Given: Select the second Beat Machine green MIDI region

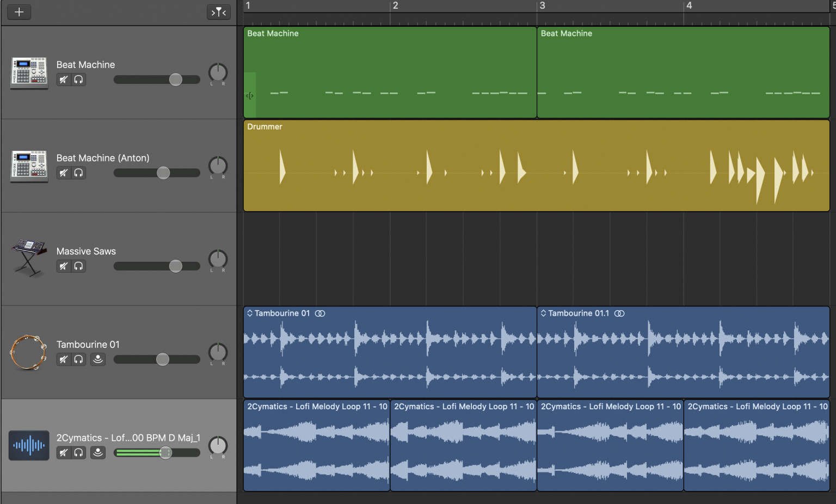Looking at the screenshot, I should (683, 72).
